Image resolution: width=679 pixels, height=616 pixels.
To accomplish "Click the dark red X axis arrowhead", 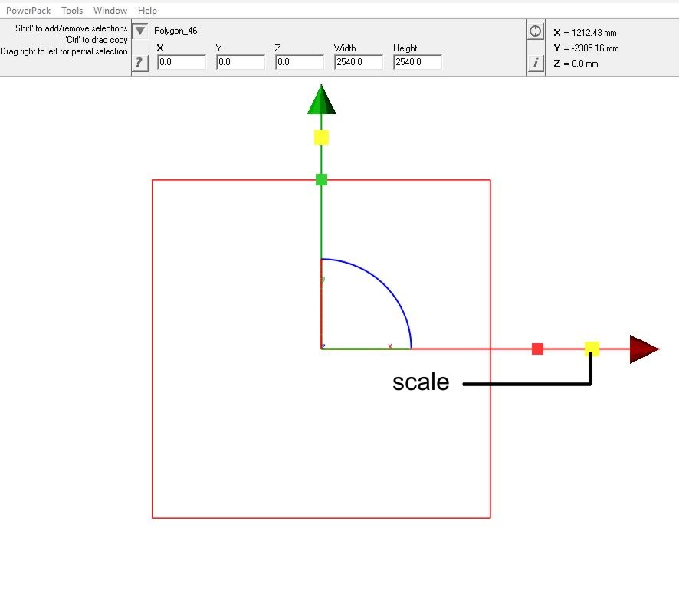I will [x=644, y=349].
